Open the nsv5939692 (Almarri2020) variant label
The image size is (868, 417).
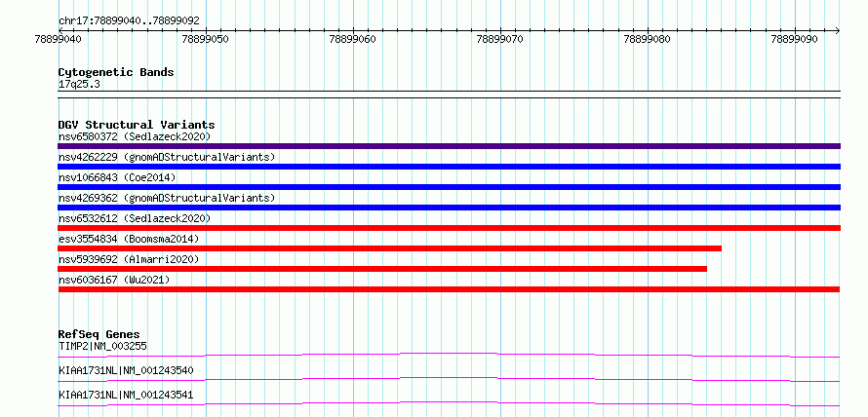[129, 259]
